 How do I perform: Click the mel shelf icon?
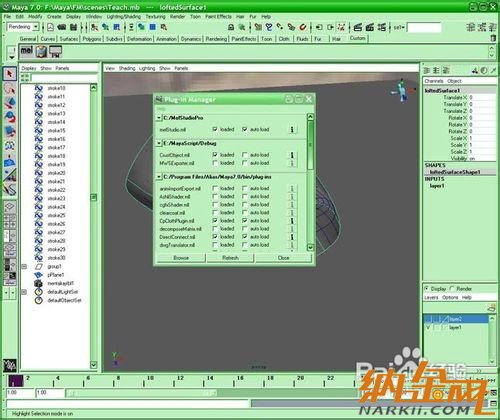pos(27,51)
